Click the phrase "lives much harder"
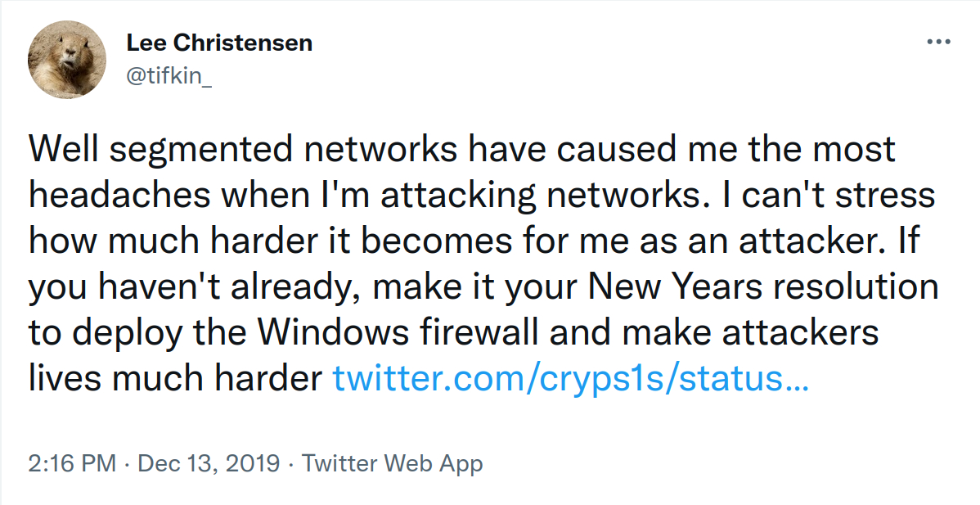Viewport: 980px width, 505px height. 175,377
